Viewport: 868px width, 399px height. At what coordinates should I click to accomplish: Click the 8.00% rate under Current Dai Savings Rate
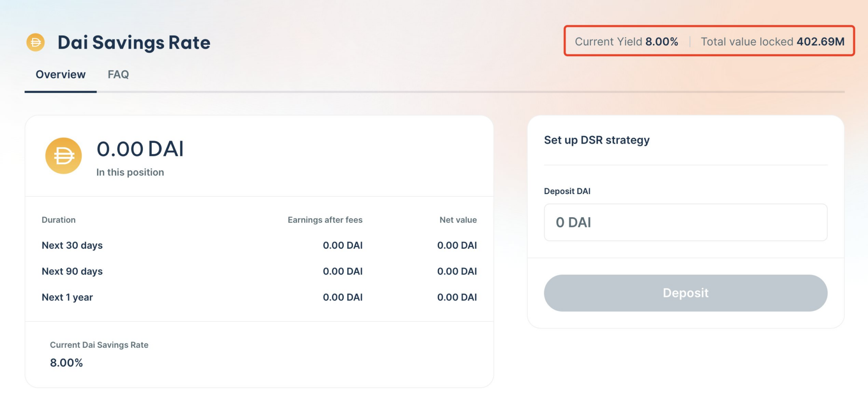pos(67,363)
